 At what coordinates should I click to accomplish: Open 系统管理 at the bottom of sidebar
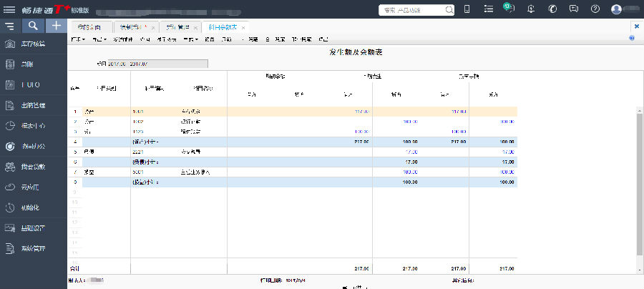coord(34,249)
